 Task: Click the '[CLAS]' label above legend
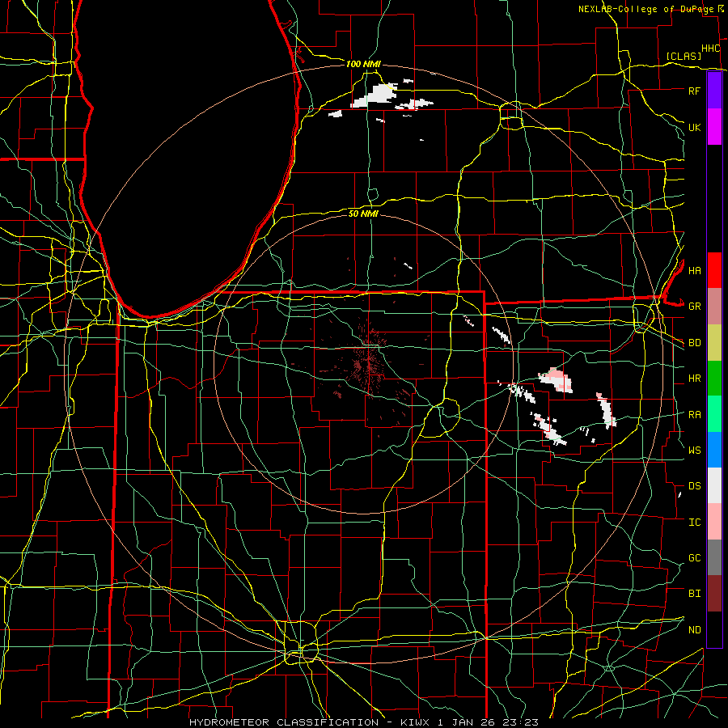pos(684,57)
